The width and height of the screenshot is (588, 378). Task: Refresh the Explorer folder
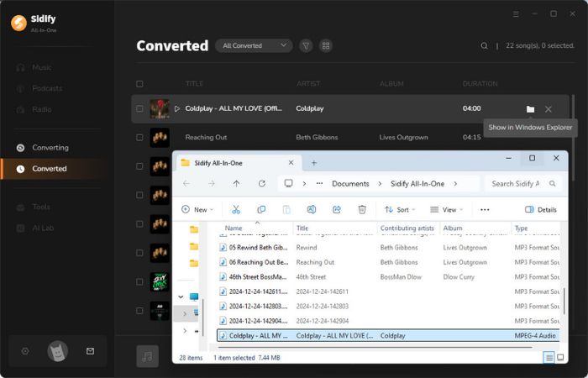click(262, 184)
